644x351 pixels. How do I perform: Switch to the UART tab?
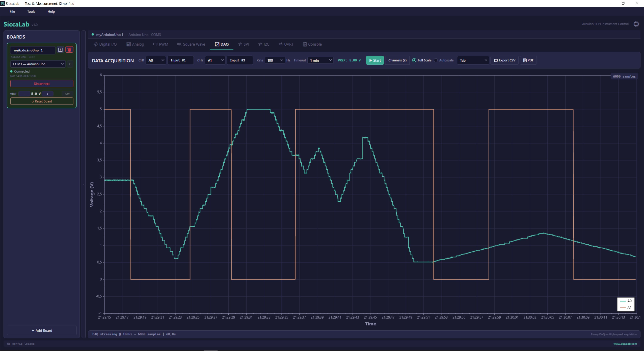(x=286, y=44)
